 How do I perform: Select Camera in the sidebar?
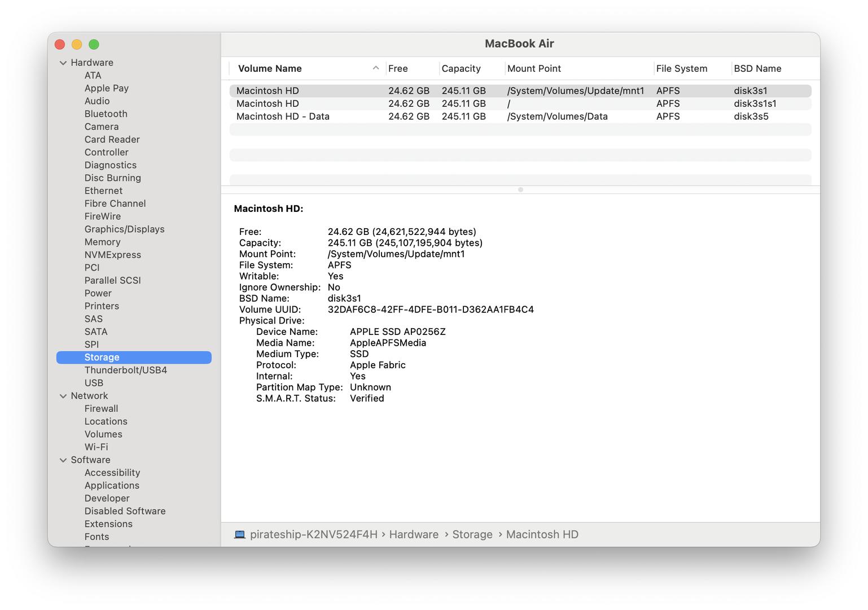pyautogui.click(x=102, y=127)
